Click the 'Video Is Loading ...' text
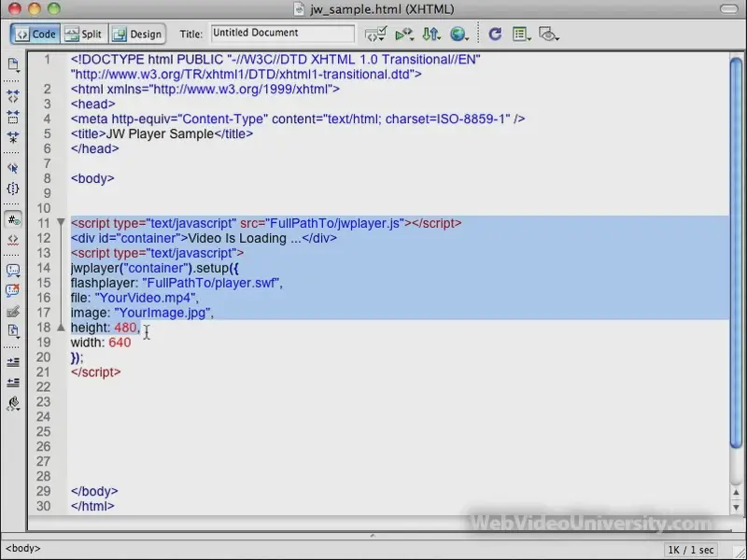 [x=245, y=238]
